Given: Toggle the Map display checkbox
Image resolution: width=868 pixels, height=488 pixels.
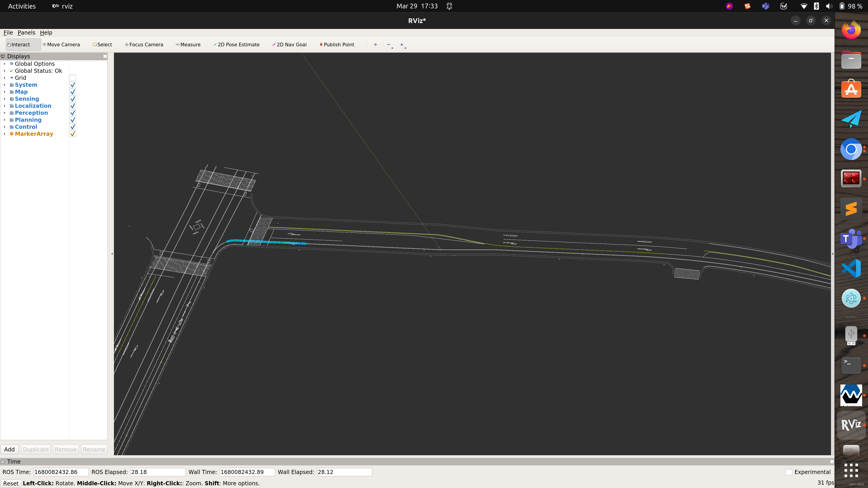Looking at the screenshot, I should point(73,92).
